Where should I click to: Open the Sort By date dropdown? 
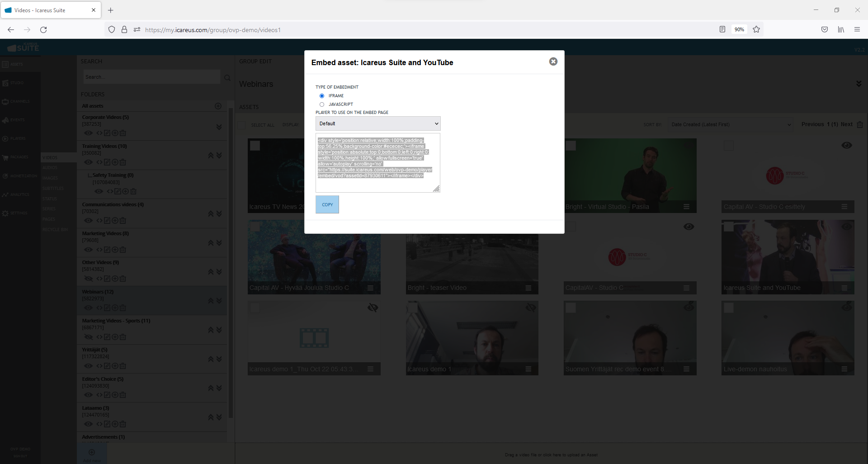point(731,125)
